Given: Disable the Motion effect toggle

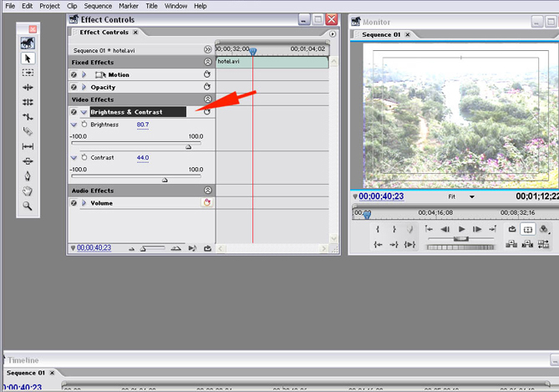Looking at the screenshot, I should click(x=74, y=74).
